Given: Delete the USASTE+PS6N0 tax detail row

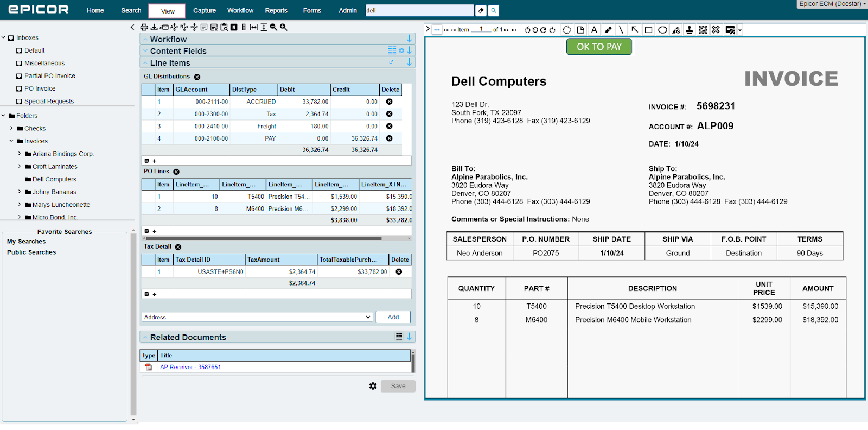Looking at the screenshot, I should (399, 271).
